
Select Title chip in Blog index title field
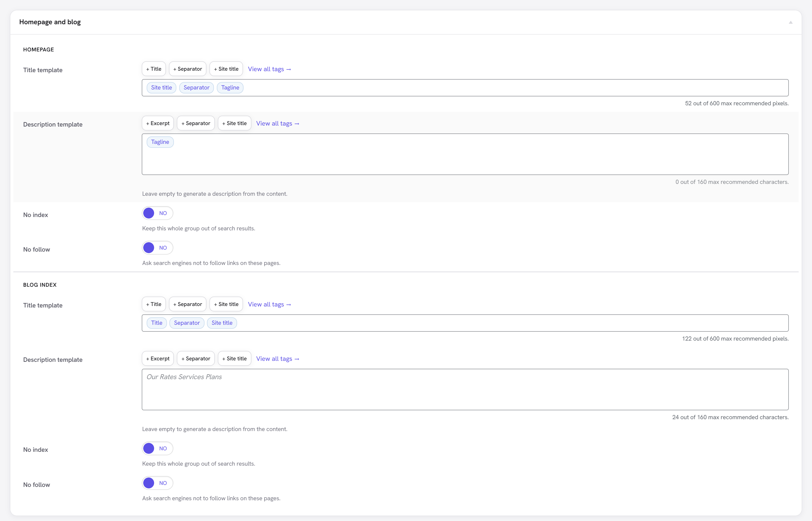click(x=157, y=323)
